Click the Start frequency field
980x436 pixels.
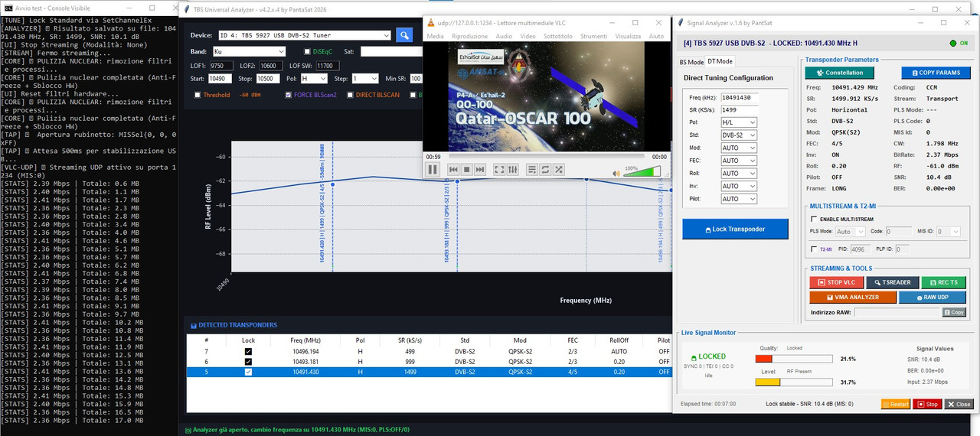pos(220,78)
